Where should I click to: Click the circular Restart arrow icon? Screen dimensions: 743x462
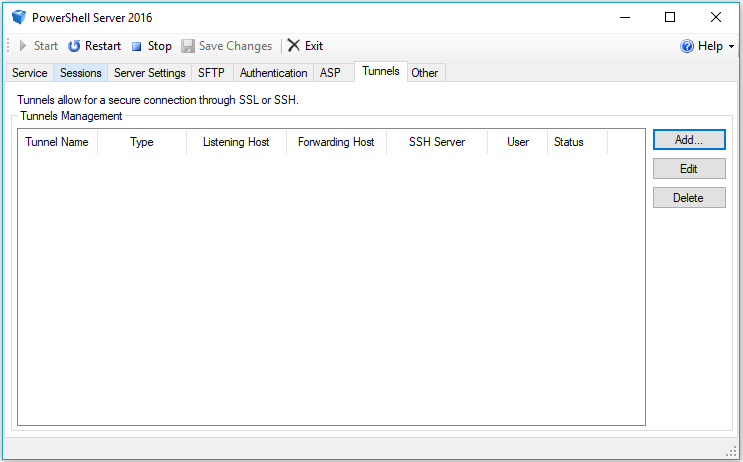(x=74, y=46)
